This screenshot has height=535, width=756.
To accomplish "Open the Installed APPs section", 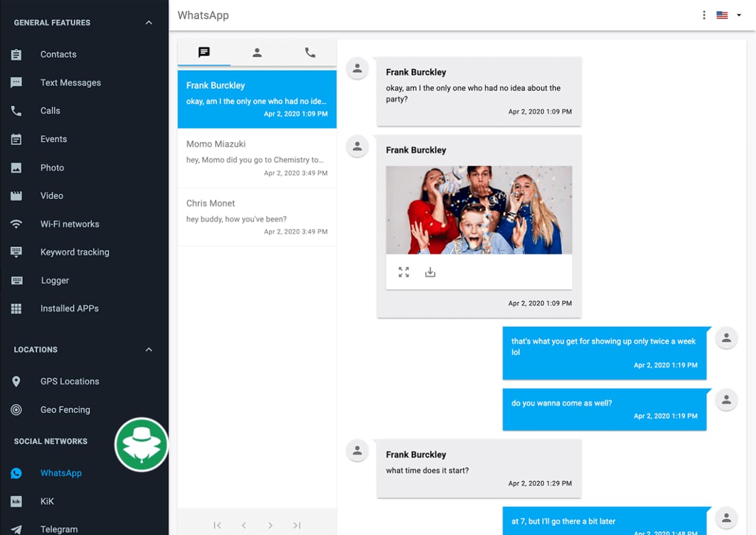I will click(x=70, y=308).
